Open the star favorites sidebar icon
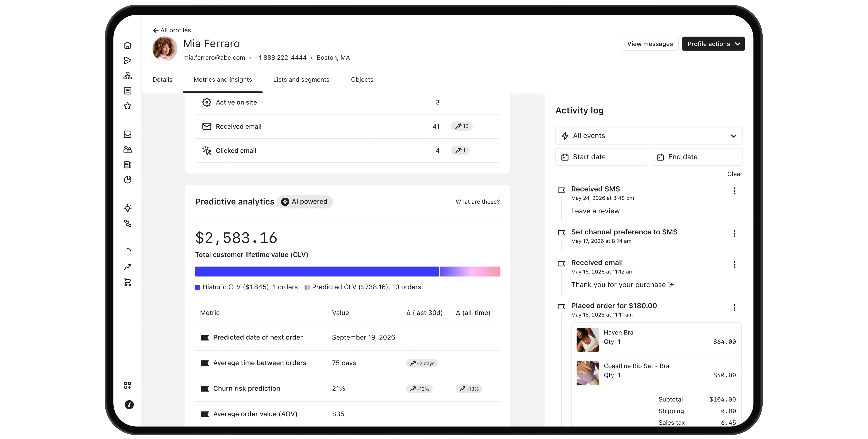This screenshot has height=439, width=868. (x=127, y=106)
